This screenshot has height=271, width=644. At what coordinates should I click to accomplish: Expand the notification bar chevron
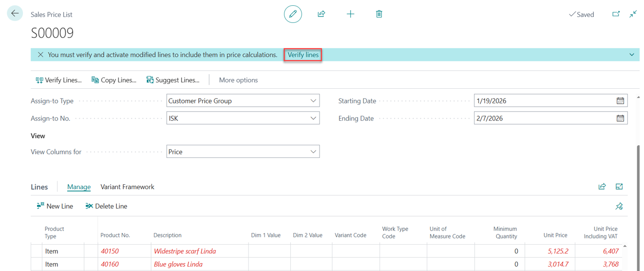[x=632, y=55]
